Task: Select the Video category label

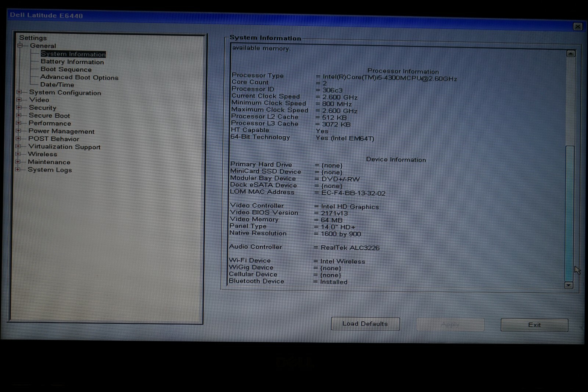Action: (39, 100)
